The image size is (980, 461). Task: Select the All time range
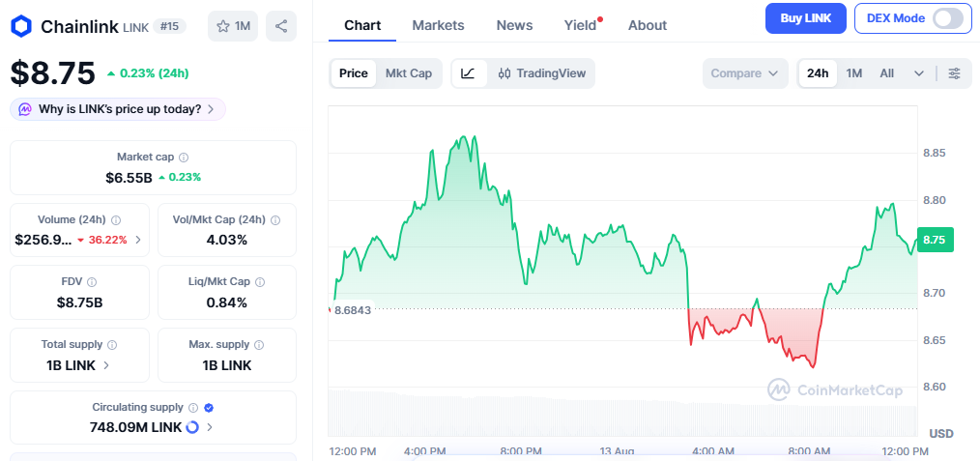(x=887, y=73)
